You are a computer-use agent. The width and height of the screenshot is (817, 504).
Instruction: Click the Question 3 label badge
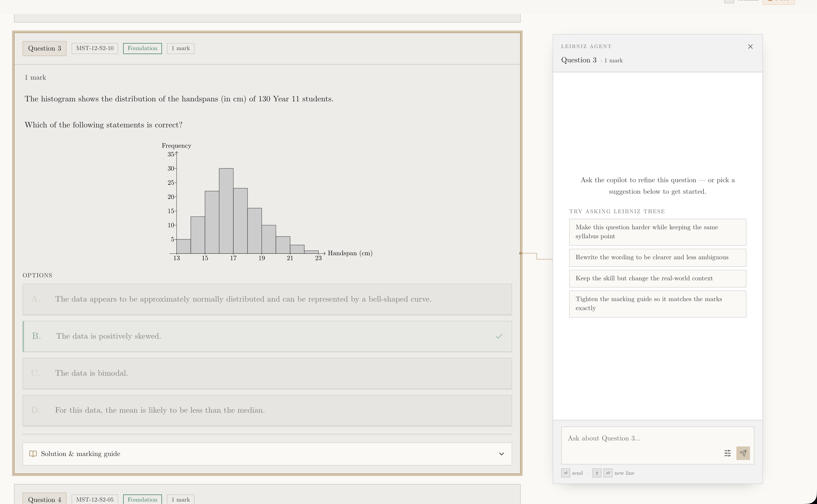pos(44,48)
